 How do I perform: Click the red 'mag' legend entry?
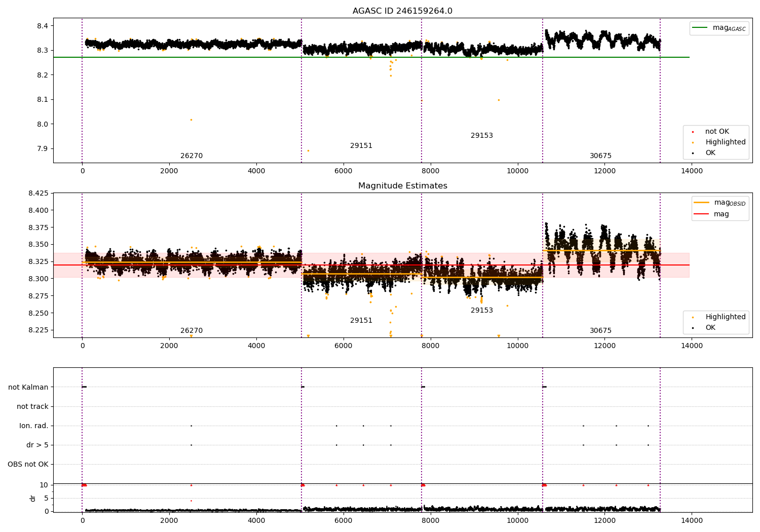click(x=711, y=214)
